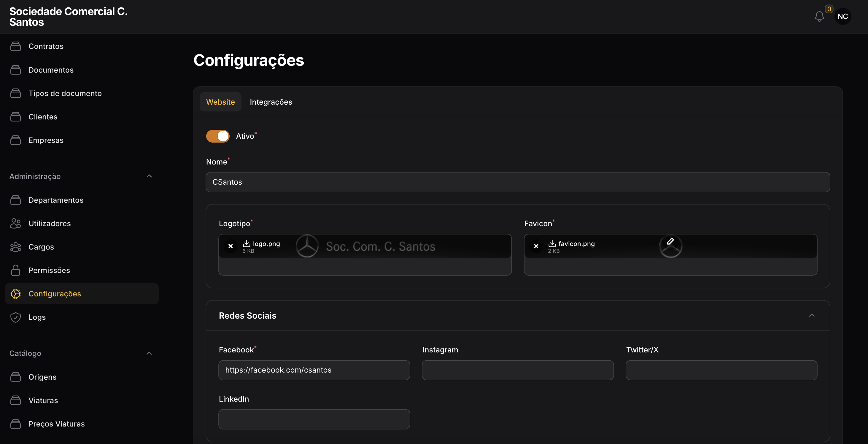Open Tipos de documento
Image resolution: width=868 pixels, height=444 pixels.
65,93
